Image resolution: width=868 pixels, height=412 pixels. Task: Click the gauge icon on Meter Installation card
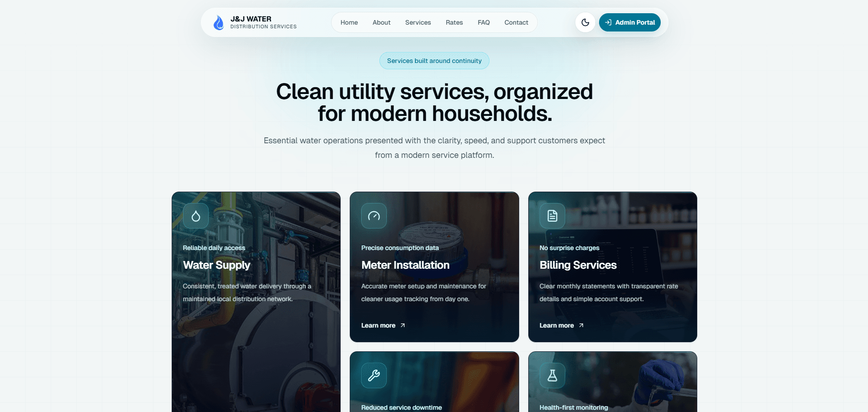pyautogui.click(x=374, y=216)
